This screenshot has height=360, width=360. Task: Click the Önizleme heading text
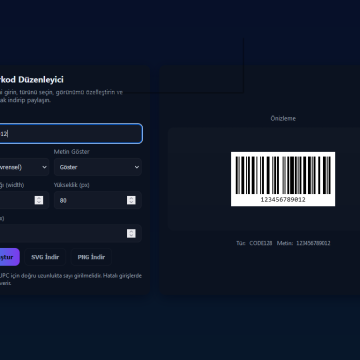pyautogui.click(x=283, y=118)
